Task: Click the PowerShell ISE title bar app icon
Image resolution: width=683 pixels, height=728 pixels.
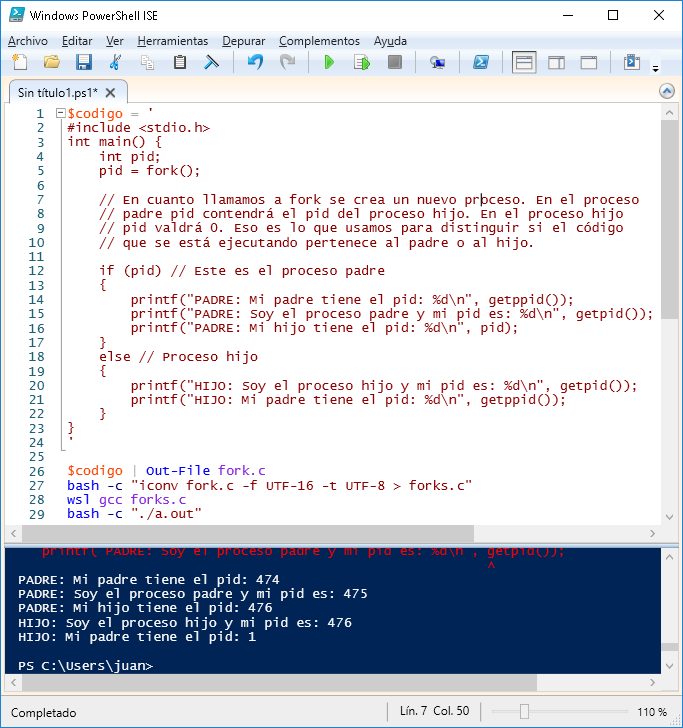Action: [17, 15]
